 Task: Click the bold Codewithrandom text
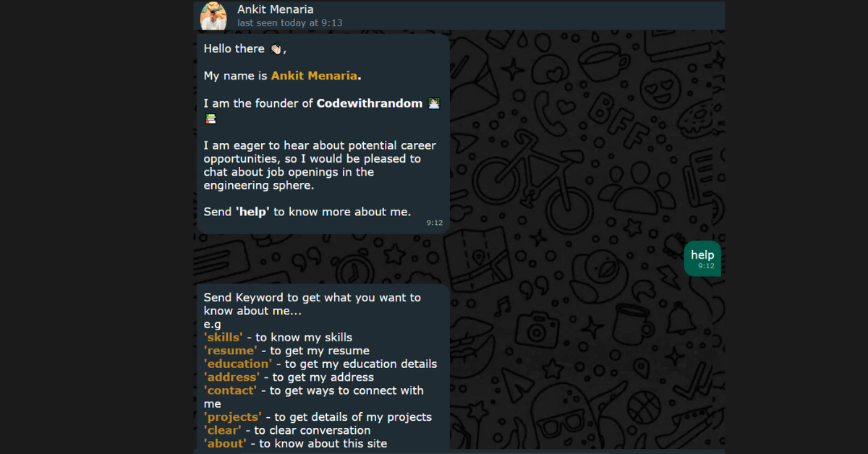[370, 103]
